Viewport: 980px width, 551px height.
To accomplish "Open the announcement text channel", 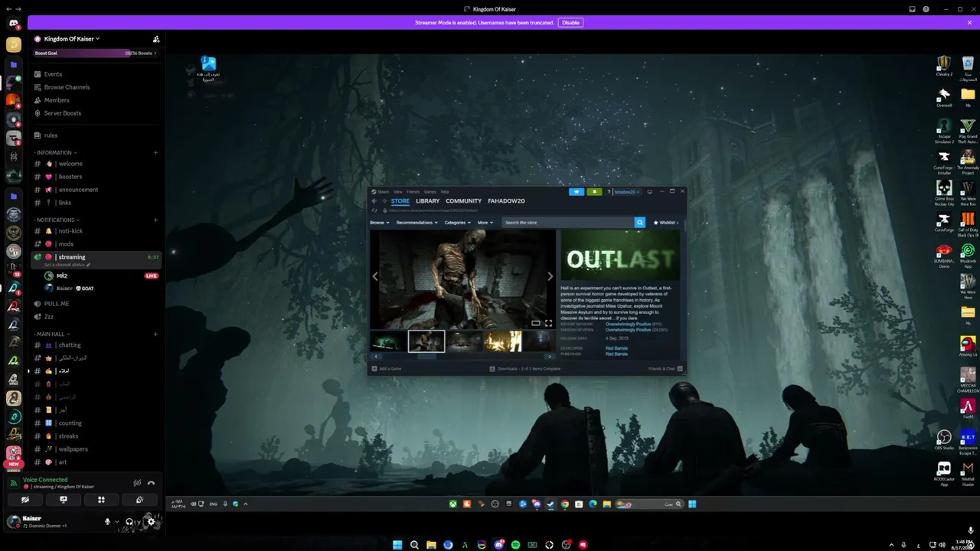I will point(96,190).
